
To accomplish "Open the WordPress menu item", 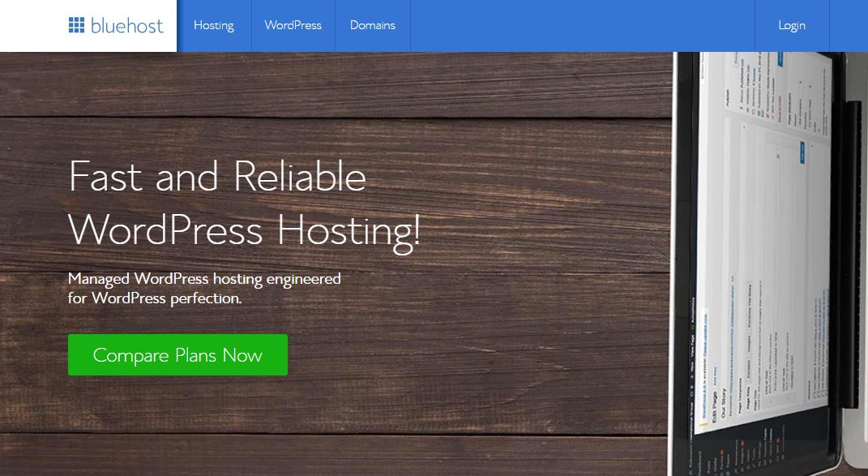I will [293, 25].
